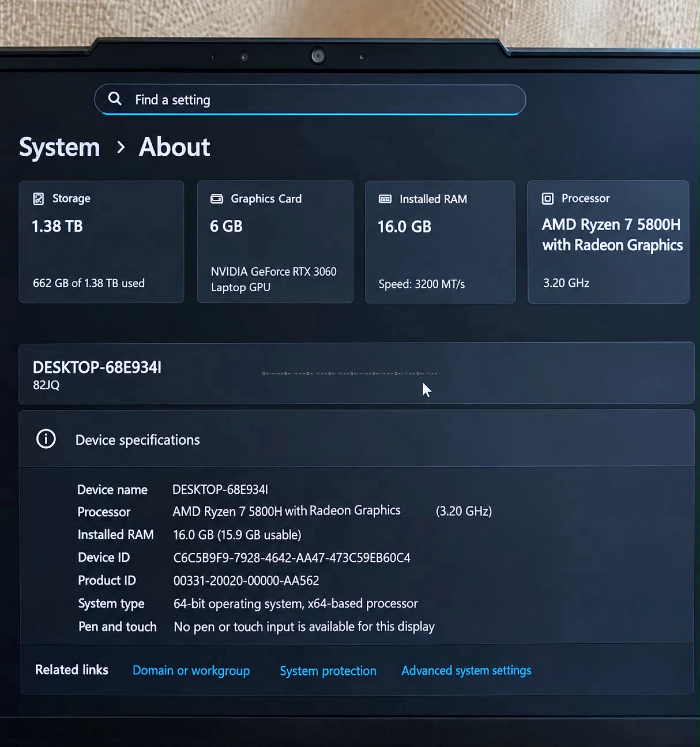Click Processor value 'AMD Ryzen 7 5800H with Radeon Graphics'
The image size is (700, 747).
(x=286, y=511)
